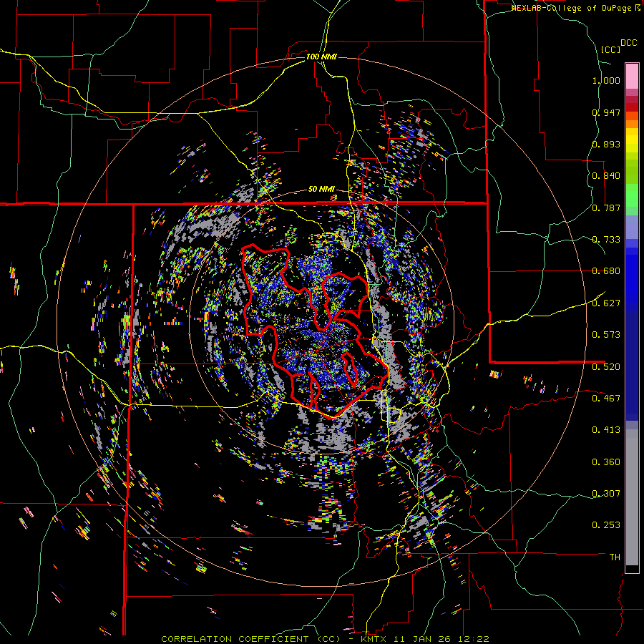This screenshot has height=644, width=644.
Task: Select the 0.627 scale value
Action: click(x=606, y=303)
